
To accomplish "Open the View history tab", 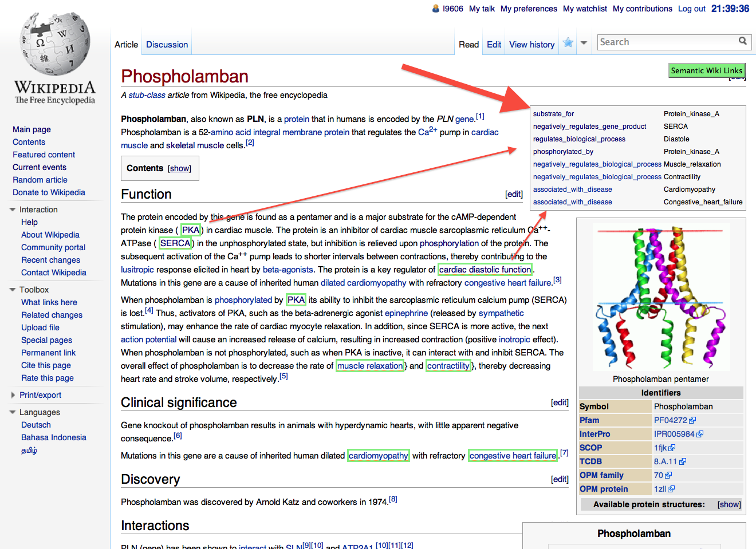I will (x=532, y=44).
